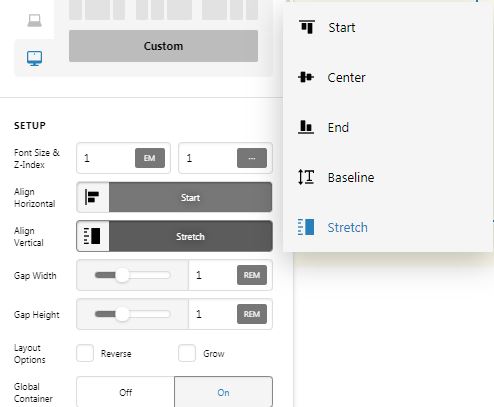Enable the Grow layout checkbox
Viewport: 494px width, 407px height.
[x=187, y=353]
